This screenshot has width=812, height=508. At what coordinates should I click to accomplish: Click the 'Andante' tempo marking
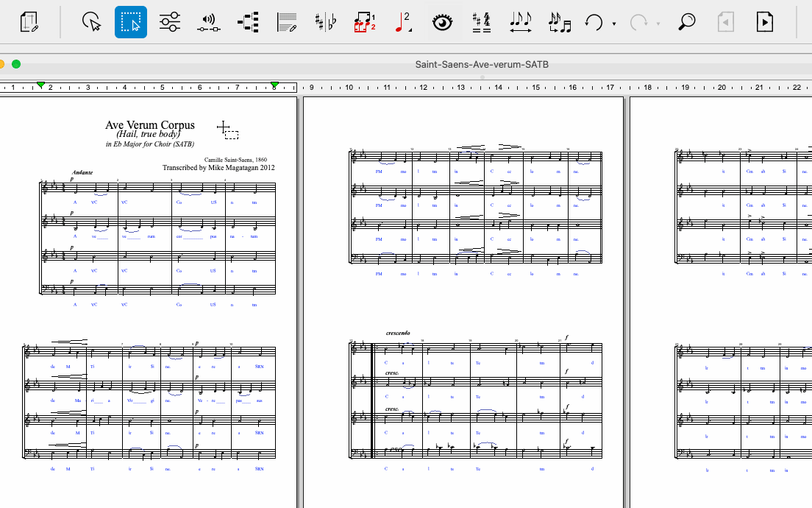tap(82, 172)
